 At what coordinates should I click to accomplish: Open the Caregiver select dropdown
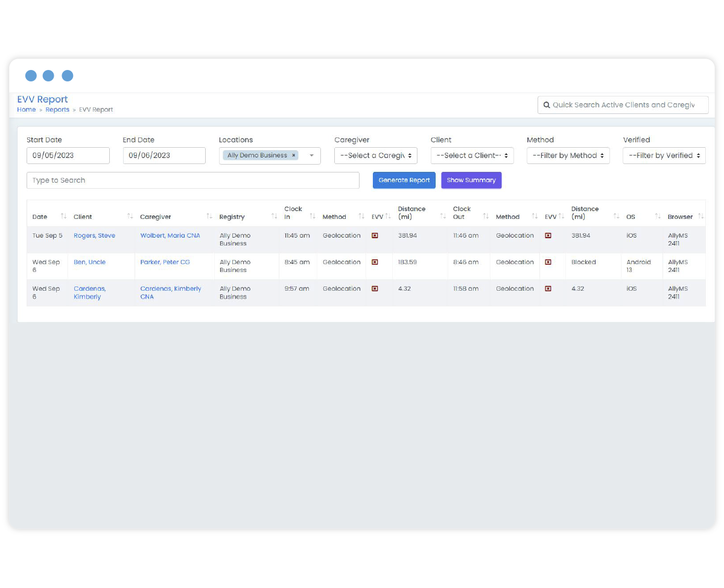coord(375,156)
